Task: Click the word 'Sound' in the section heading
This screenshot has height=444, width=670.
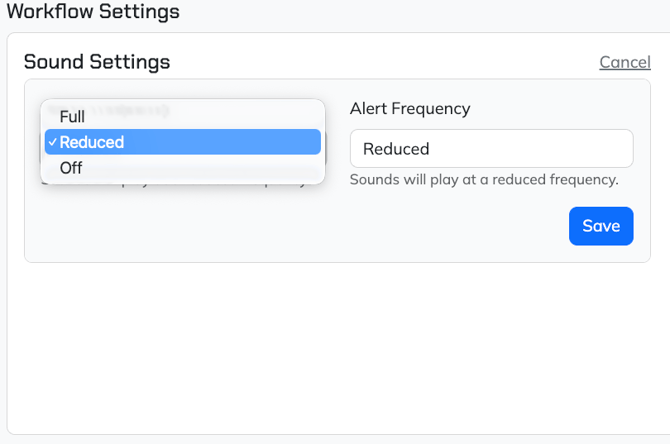Action: (x=54, y=62)
